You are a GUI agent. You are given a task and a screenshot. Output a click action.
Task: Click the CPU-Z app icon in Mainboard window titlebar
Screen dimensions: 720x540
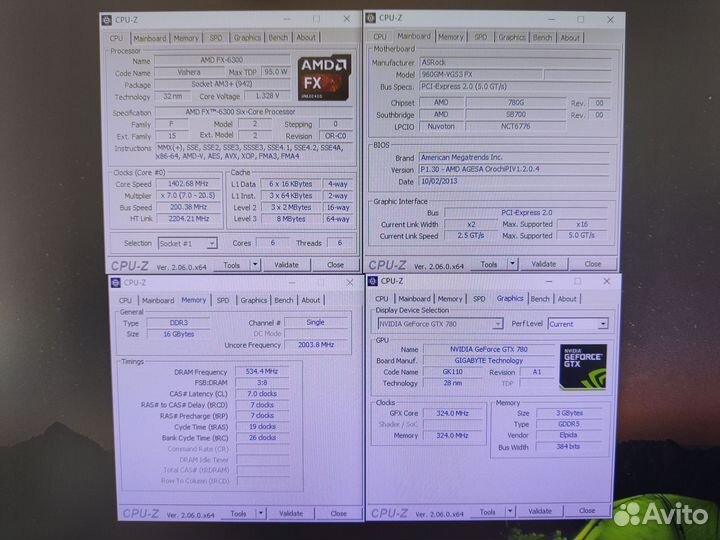click(x=370, y=18)
